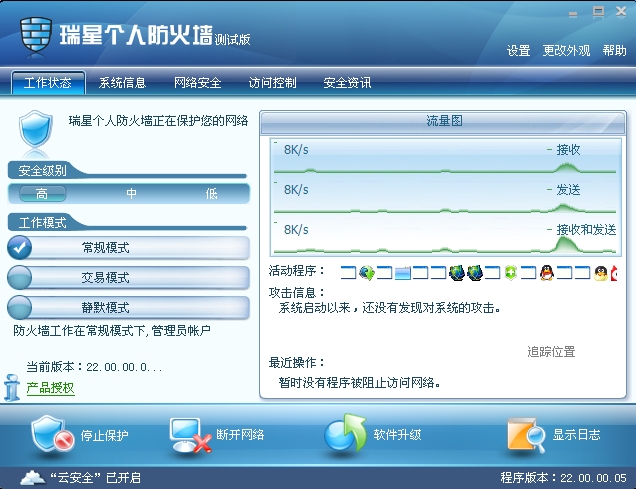Click the blue protection status shield icon
The height and width of the screenshot is (489, 636).
[36, 130]
